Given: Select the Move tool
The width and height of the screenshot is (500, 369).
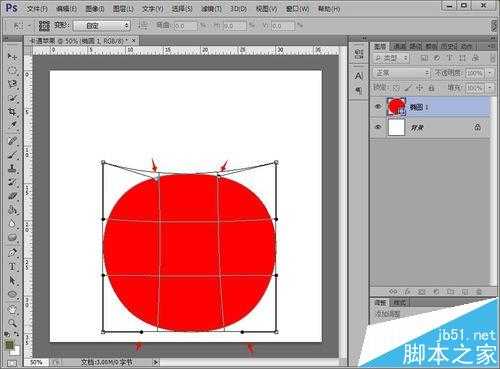Looking at the screenshot, I should (12, 56).
